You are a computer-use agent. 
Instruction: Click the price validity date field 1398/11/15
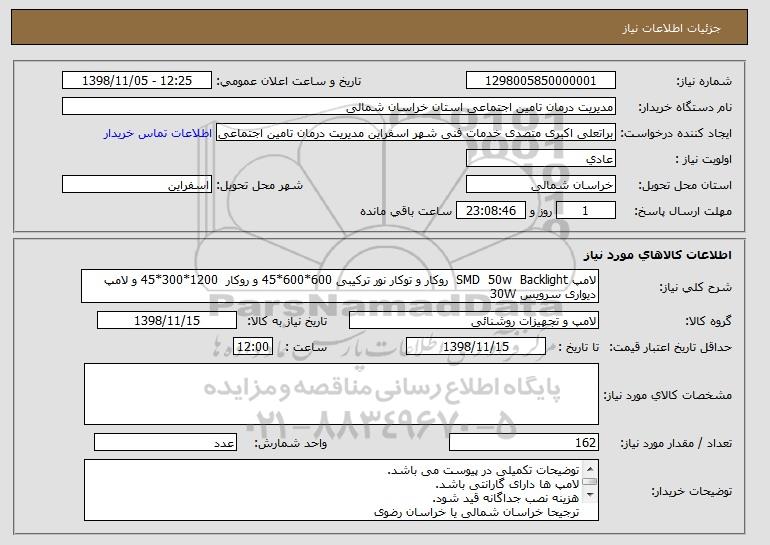coord(476,347)
